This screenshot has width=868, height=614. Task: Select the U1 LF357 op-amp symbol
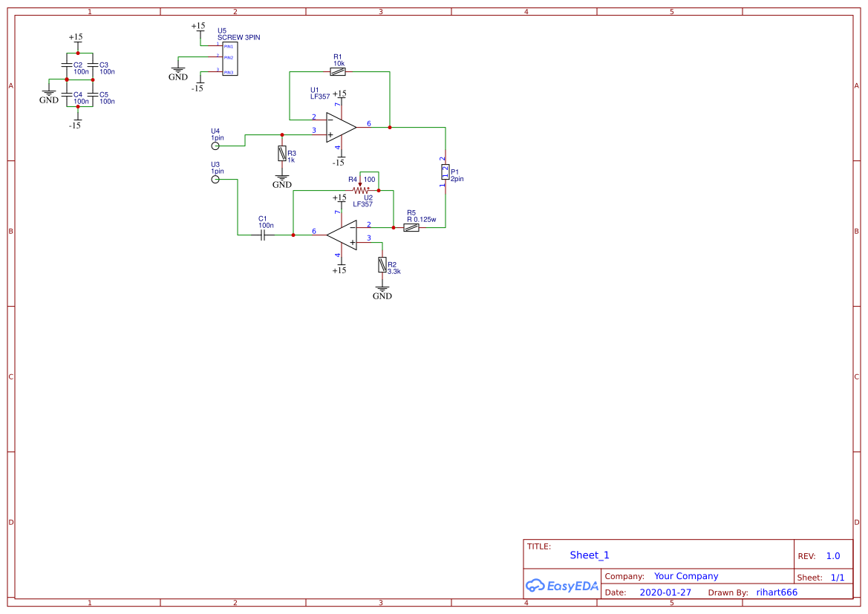[x=338, y=126]
